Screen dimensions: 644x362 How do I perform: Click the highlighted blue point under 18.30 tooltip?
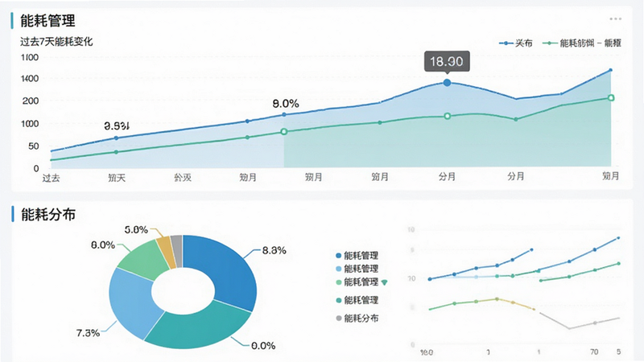coord(447,83)
